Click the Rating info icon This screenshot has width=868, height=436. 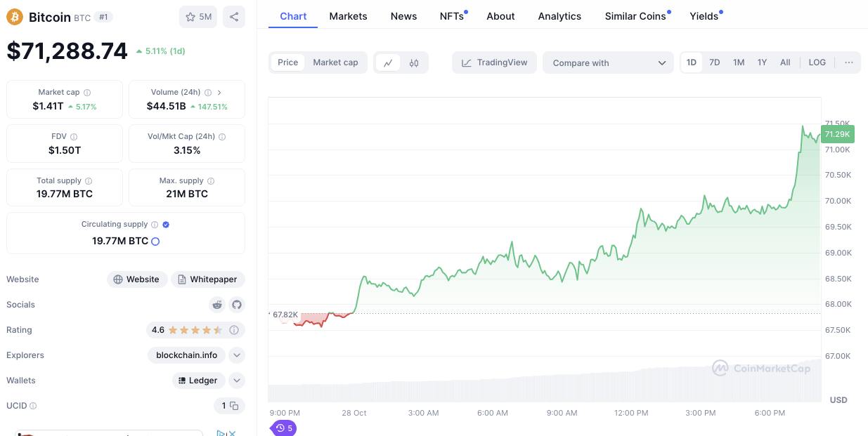point(234,330)
